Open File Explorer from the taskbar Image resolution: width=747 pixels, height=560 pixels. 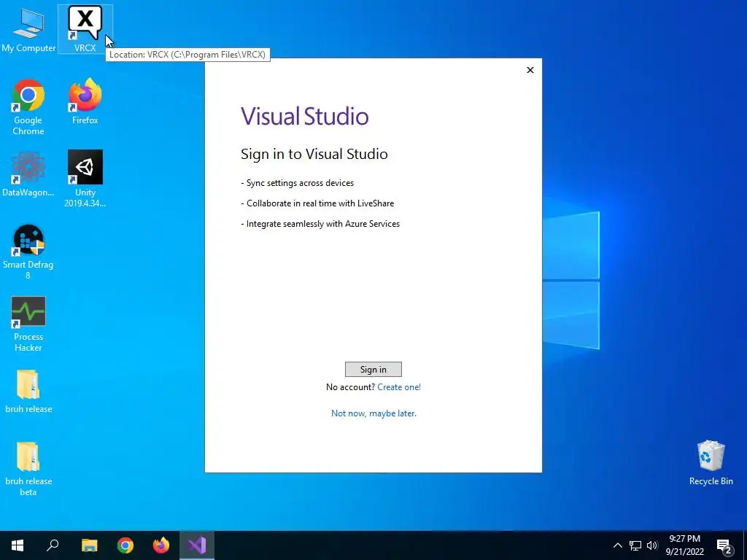pyautogui.click(x=89, y=545)
